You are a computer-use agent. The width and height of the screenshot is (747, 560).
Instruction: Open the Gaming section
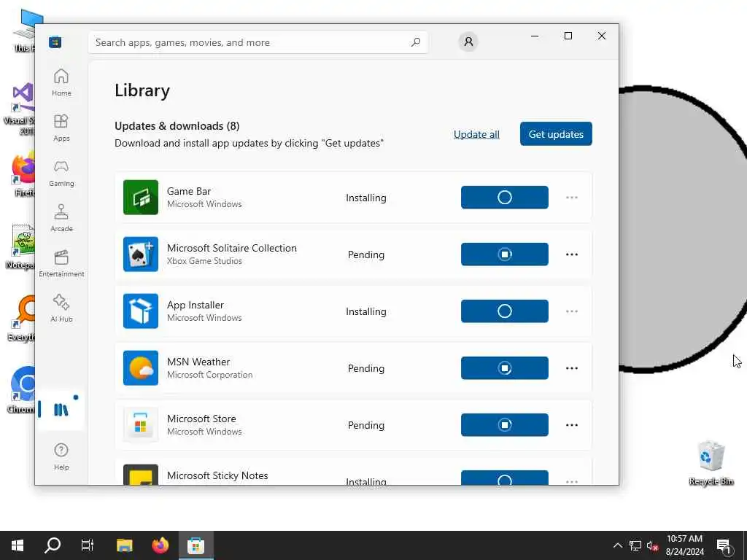point(61,173)
